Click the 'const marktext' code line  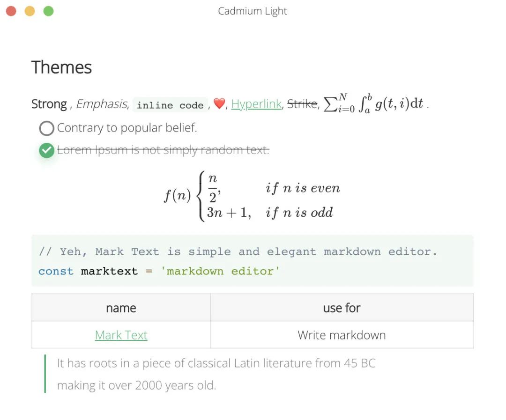pos(159,271)
